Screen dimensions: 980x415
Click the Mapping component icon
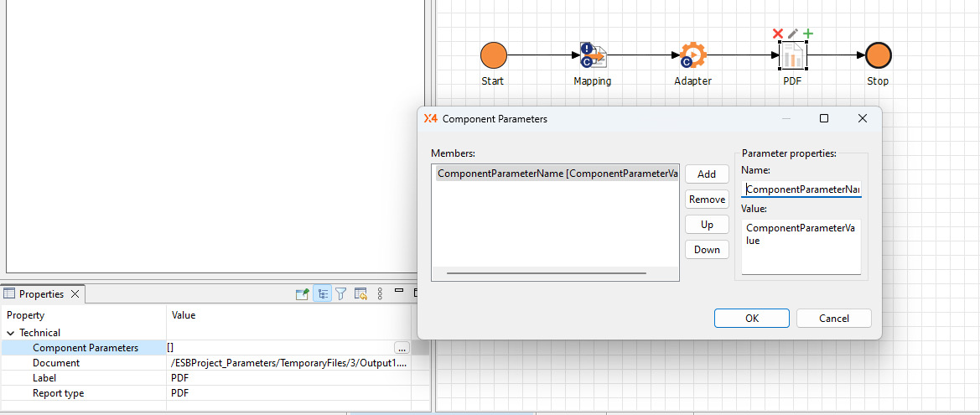pos(593,56)
